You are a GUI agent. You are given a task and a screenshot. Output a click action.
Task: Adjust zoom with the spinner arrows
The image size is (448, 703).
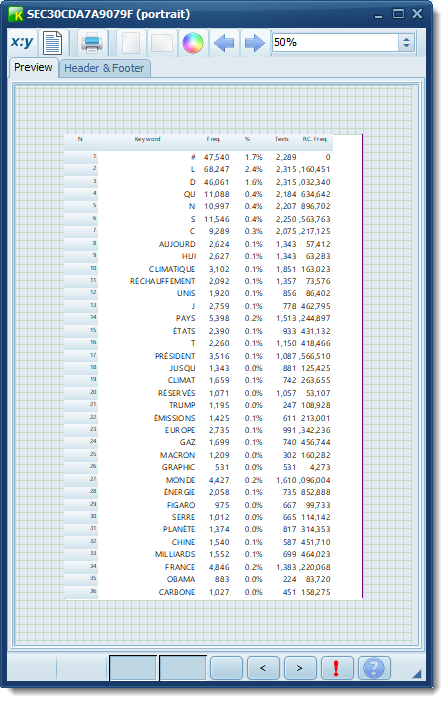tap(406, 43)
